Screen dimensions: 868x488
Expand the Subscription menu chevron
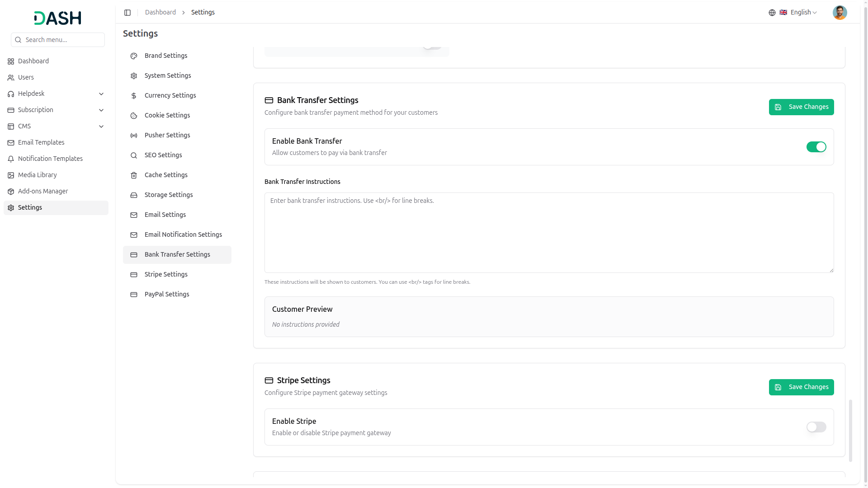point(101,110)
